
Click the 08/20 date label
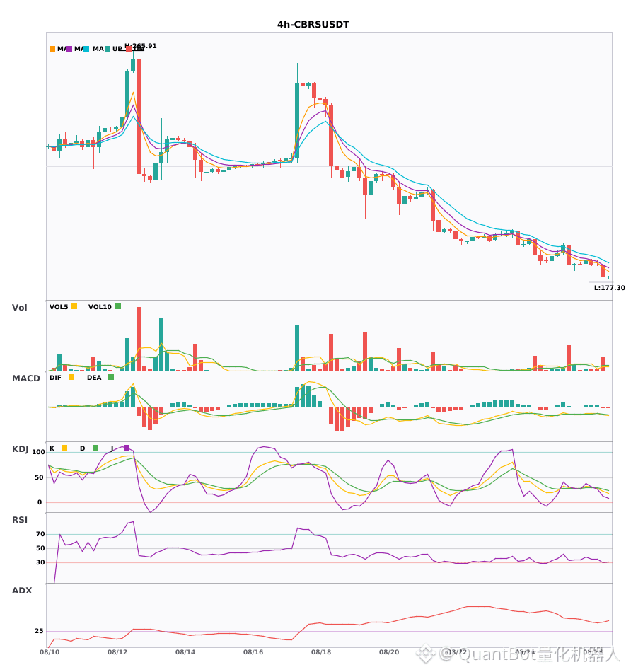coord(389,652)
